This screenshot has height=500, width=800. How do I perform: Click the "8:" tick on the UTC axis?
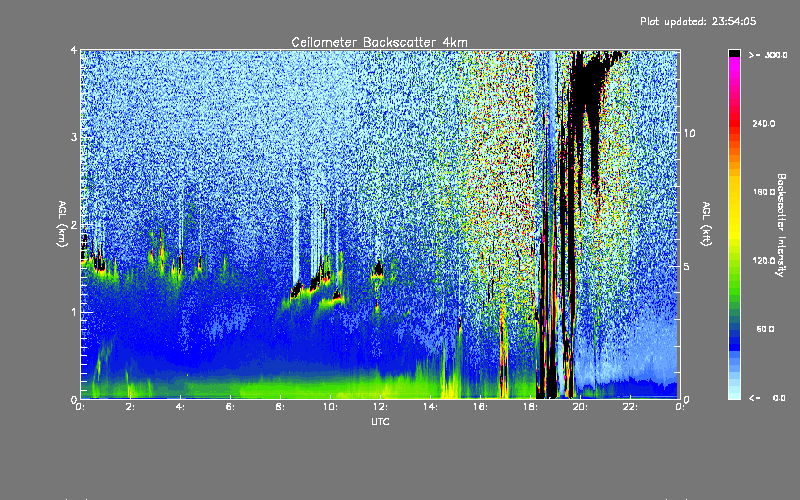pos(280,407)
